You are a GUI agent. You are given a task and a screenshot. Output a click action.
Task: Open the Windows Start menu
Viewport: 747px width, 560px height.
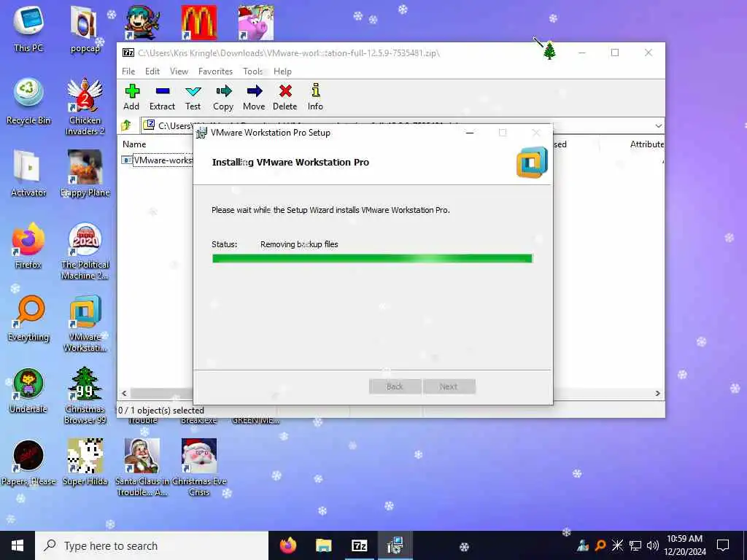pos(18,545)
